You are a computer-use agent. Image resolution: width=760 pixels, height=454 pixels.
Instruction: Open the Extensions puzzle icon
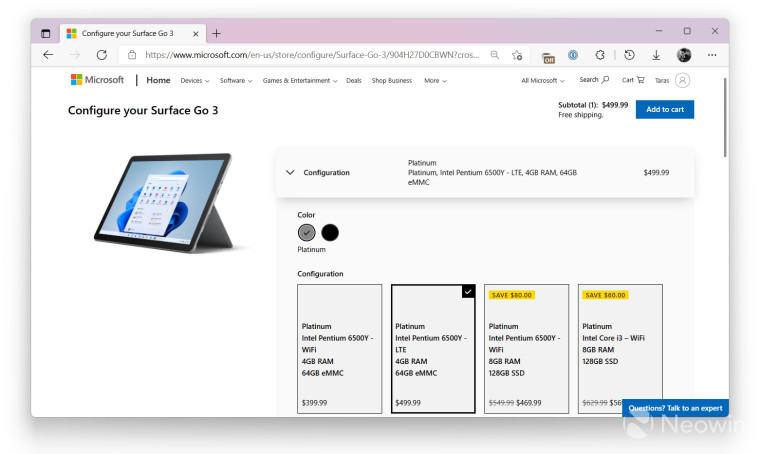coord(600,55)
